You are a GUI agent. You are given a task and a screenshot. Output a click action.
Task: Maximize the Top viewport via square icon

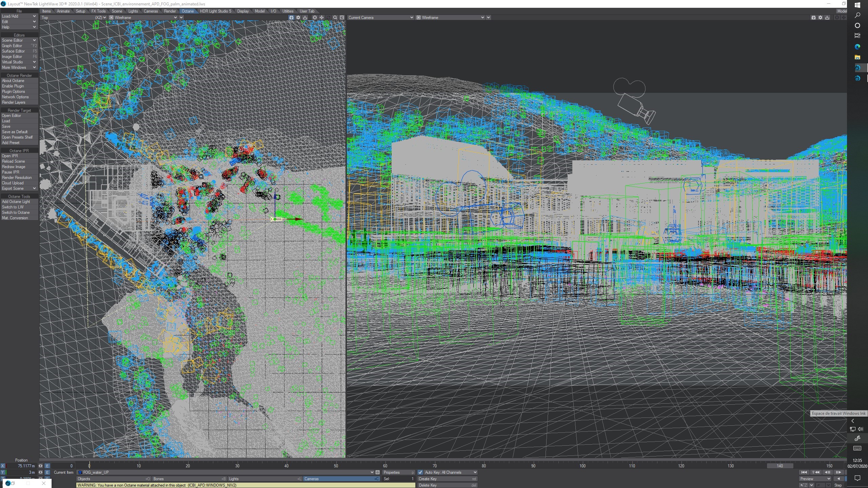[342, 18]
